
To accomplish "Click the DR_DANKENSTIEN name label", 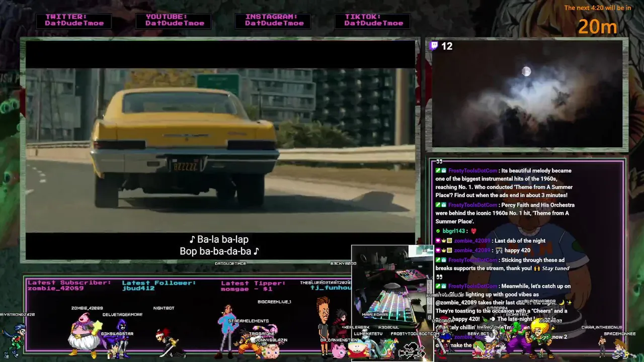I will (339, 340).
